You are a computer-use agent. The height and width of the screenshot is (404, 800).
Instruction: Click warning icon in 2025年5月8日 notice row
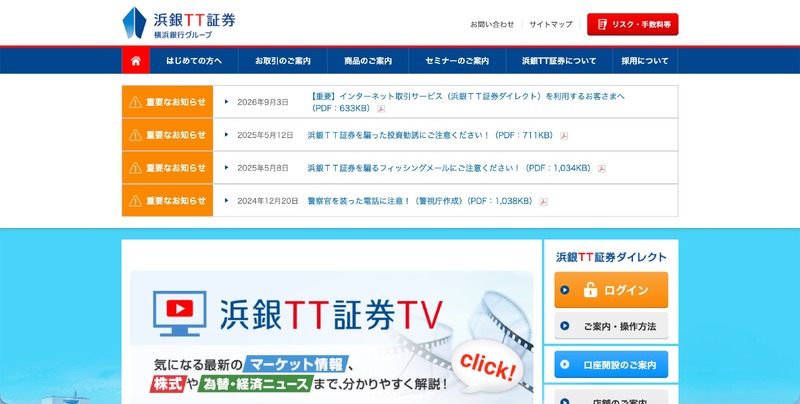tap(135, 168)
